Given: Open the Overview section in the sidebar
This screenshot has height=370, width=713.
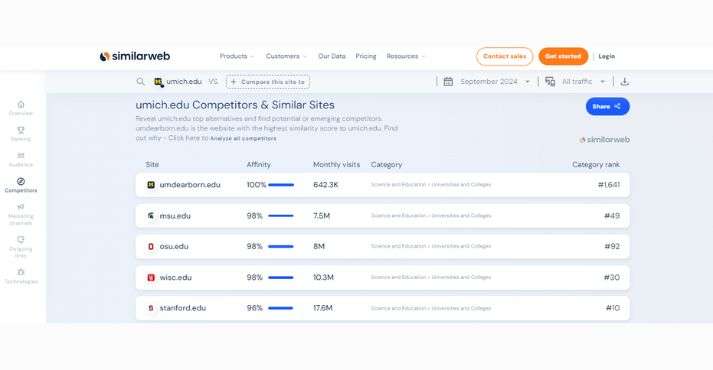Looking at the screenshot, I should [x=21, y=108].
